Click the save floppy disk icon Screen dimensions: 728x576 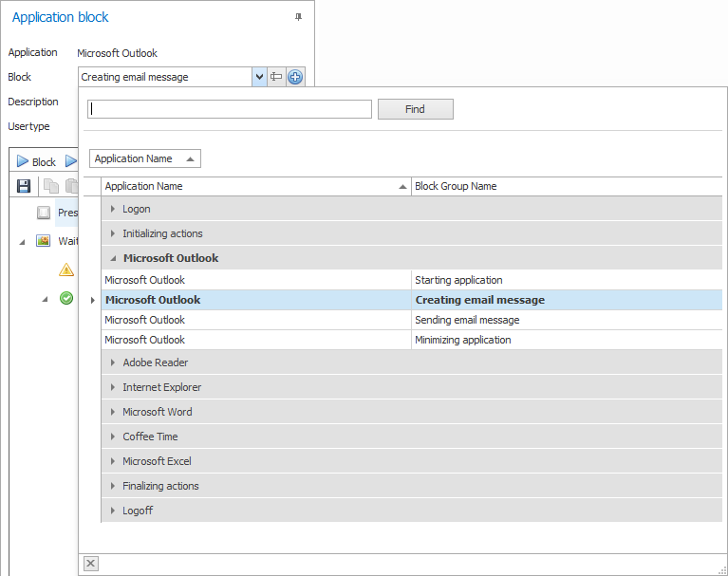(x=24, y=186)
